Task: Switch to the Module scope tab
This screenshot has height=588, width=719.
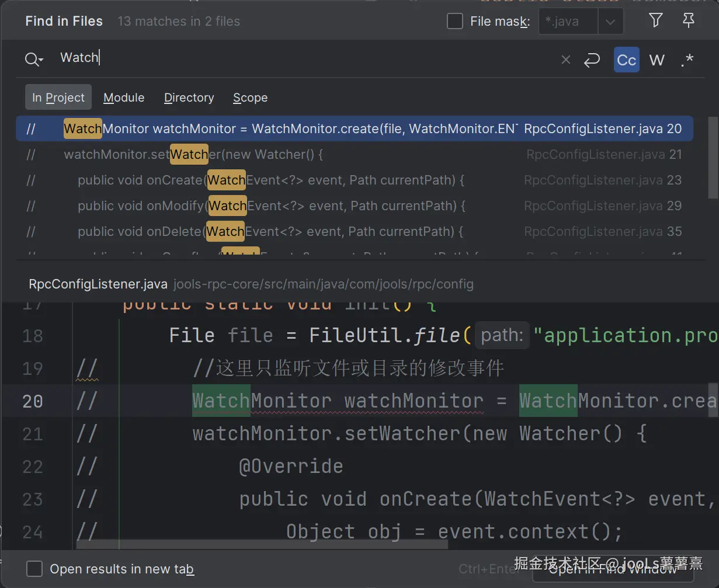Action: coord(124,98)
